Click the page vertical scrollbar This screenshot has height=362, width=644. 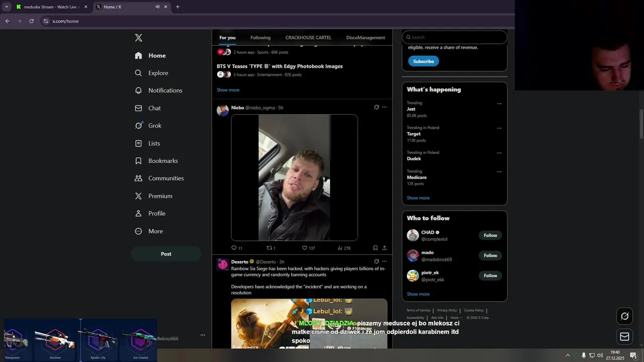tap(641, 124)
